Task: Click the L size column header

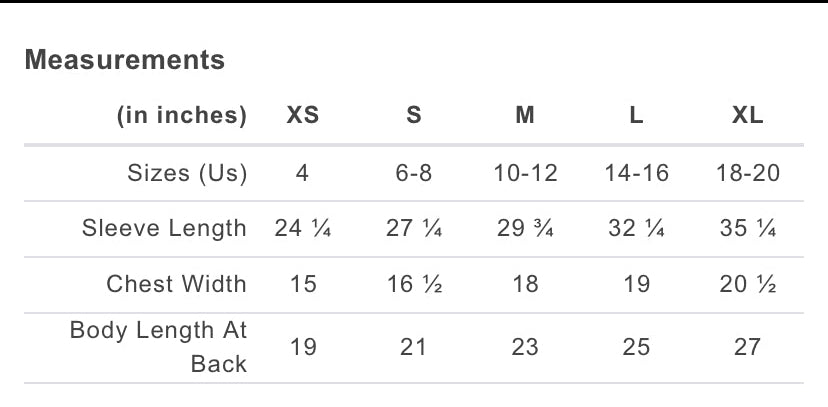Action: coord(636,116)
